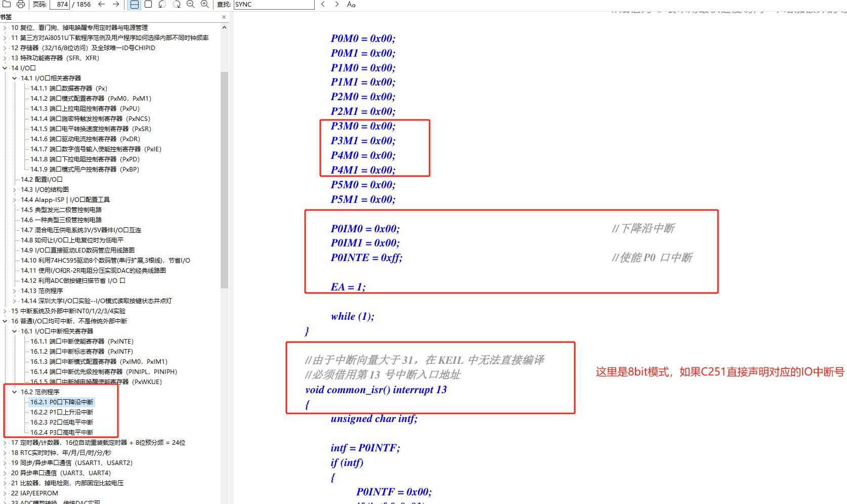
Task: Open bookmark 16.2.2 P1口上升沿中断
Action: tap(62, 412)
